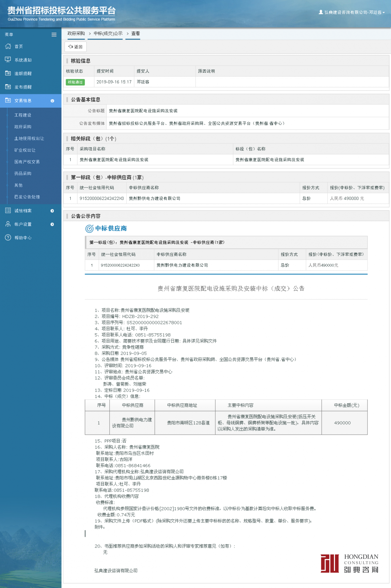Click project number HDZB-2019-292
This screenshot has width=391, height=588.
140,316
